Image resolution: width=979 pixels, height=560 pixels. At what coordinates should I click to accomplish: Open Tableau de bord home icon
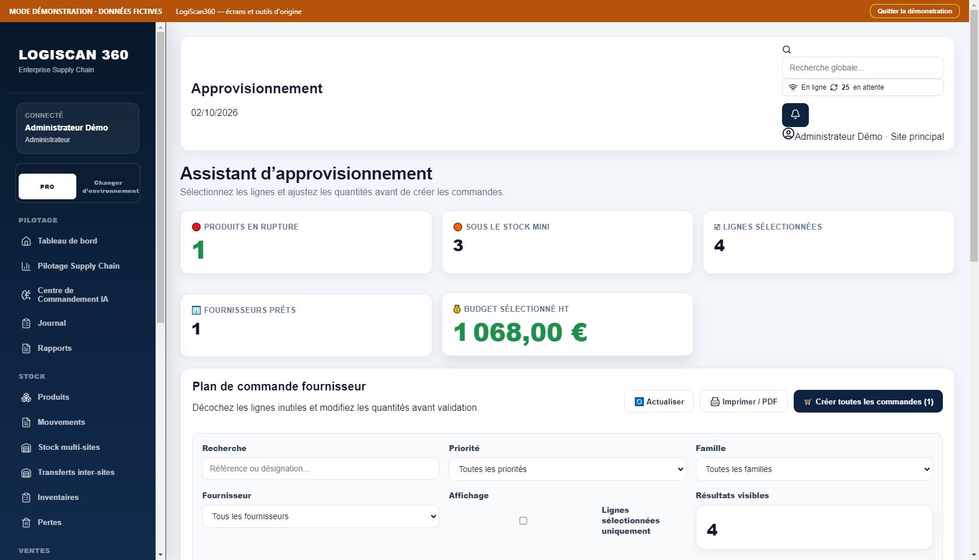[x=26, y=241]
